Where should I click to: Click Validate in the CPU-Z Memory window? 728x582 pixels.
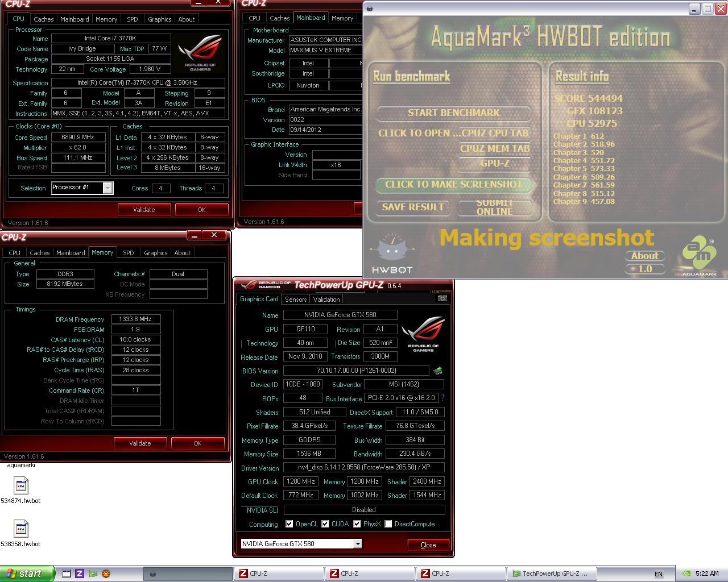140,443
